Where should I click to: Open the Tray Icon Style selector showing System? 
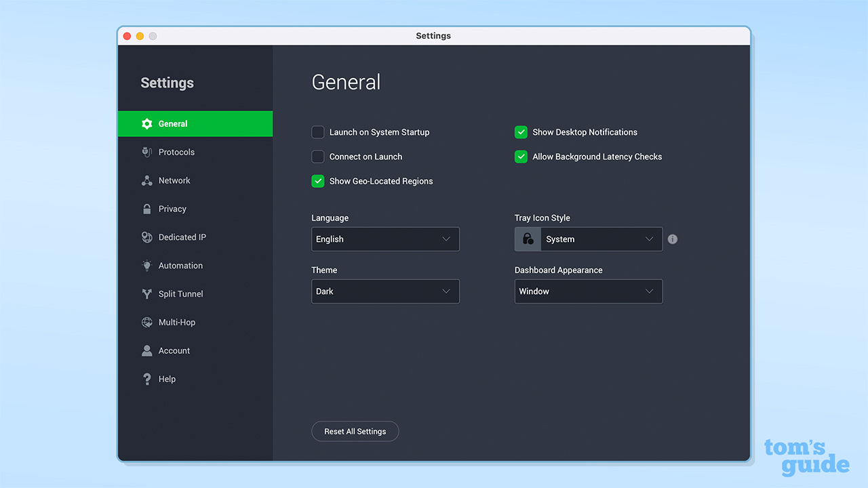pyautogui.click(x=600, y=239)
